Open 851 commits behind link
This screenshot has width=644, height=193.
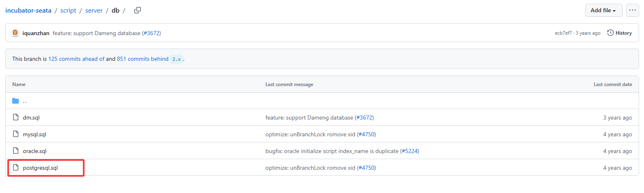(x=143, y=59)
